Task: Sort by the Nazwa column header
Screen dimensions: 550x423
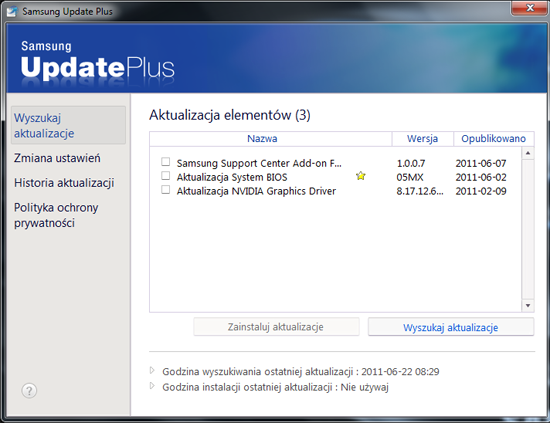Action: tap(270, 139)
